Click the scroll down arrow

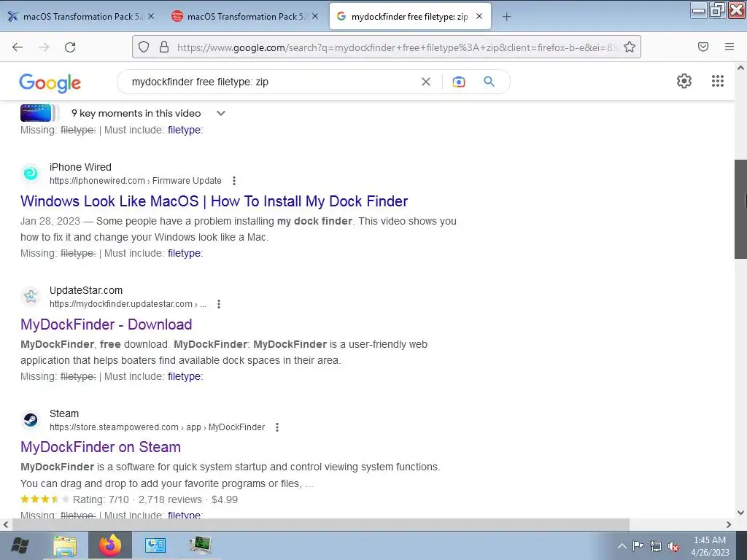point(740,513)
